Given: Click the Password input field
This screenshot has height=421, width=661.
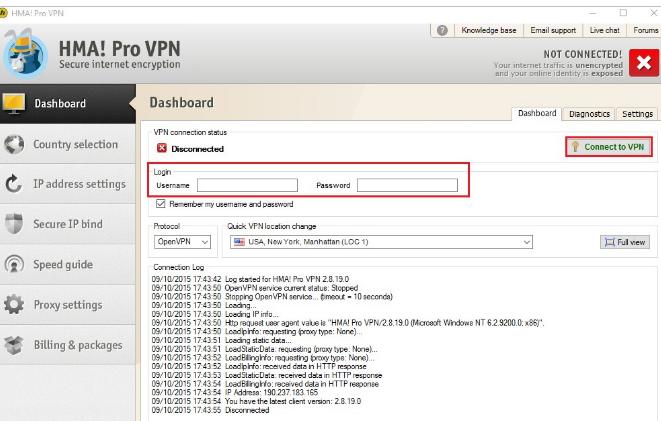Looking at the screenshot, I should (x=407, y=185).
